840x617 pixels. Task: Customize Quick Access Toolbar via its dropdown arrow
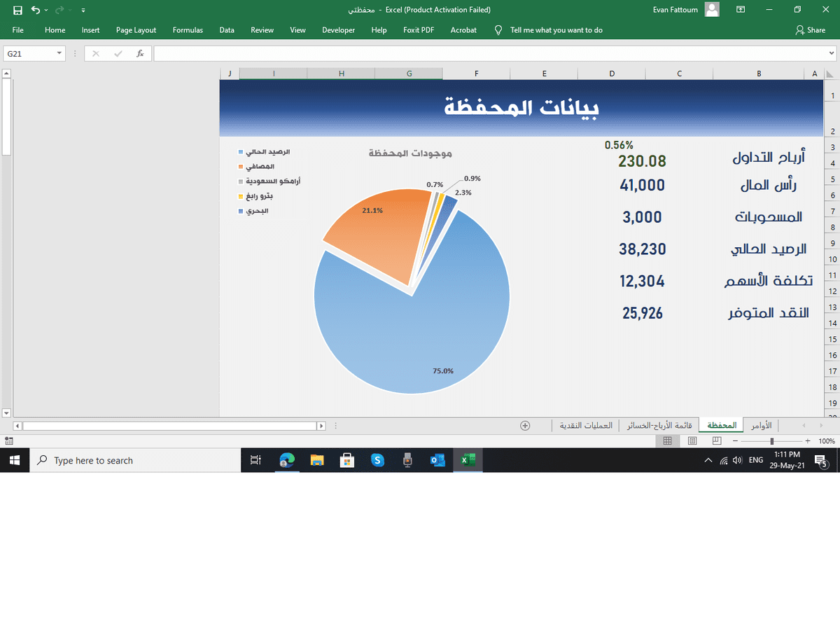(82, 11)
